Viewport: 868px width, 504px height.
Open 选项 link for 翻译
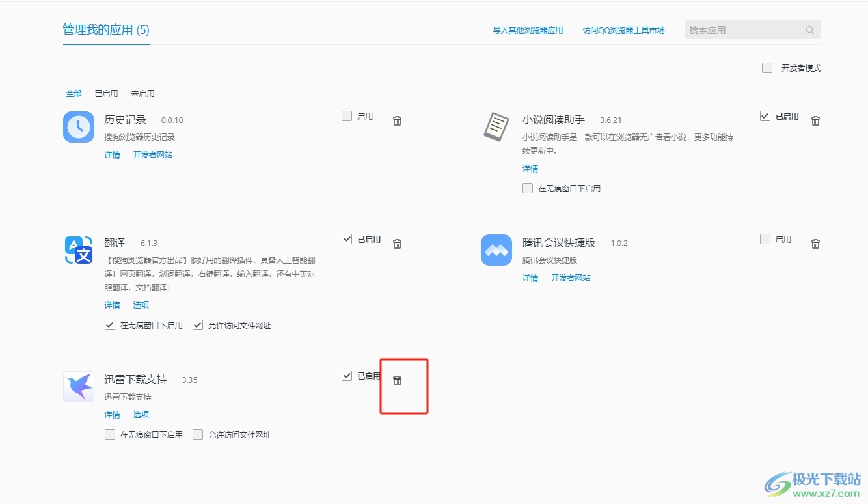pyautogui.click(x=141, y=305)
